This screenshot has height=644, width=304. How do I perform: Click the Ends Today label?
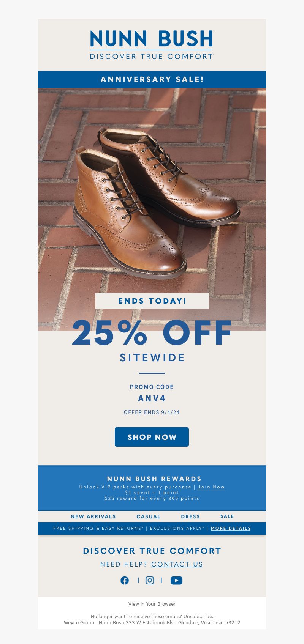(x=152, y=301)
